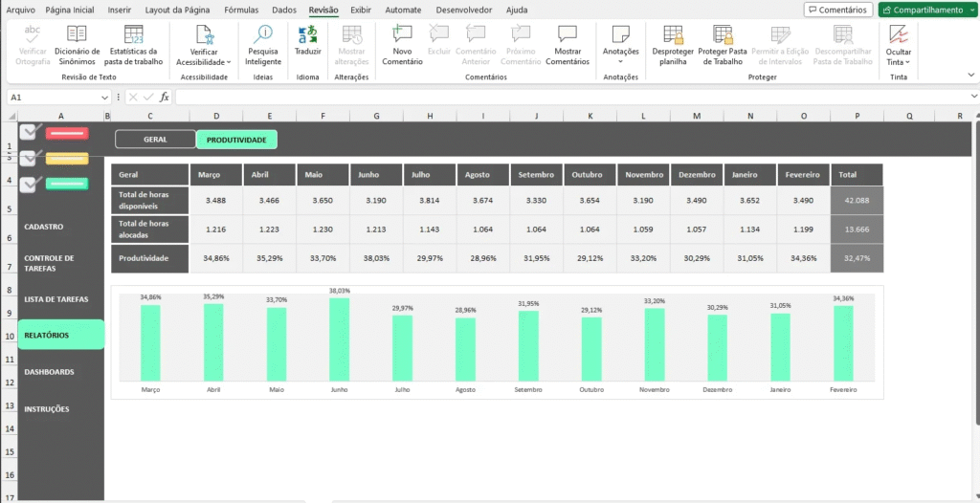
Task: Expand the Name Box dropdown arrow
Action: pos(105,97)
